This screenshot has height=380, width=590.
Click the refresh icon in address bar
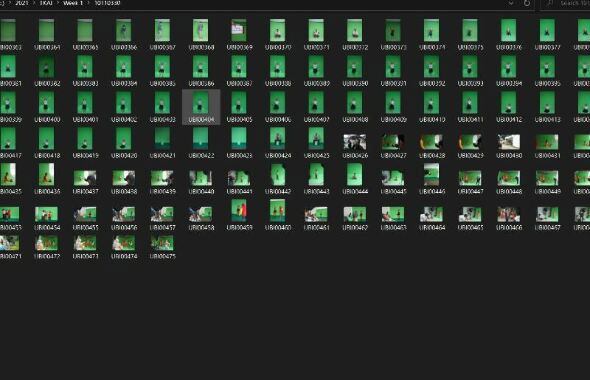pos(527,3)
